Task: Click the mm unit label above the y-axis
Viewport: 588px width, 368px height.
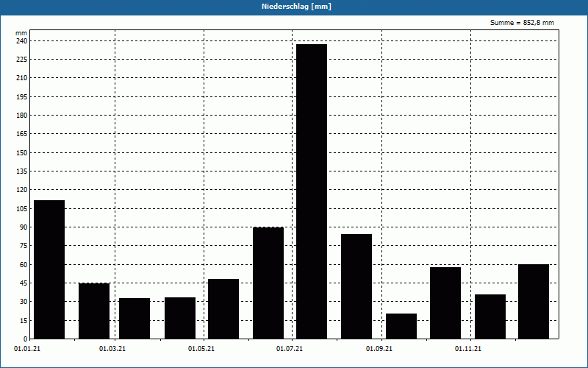Action: pos(21,33)
